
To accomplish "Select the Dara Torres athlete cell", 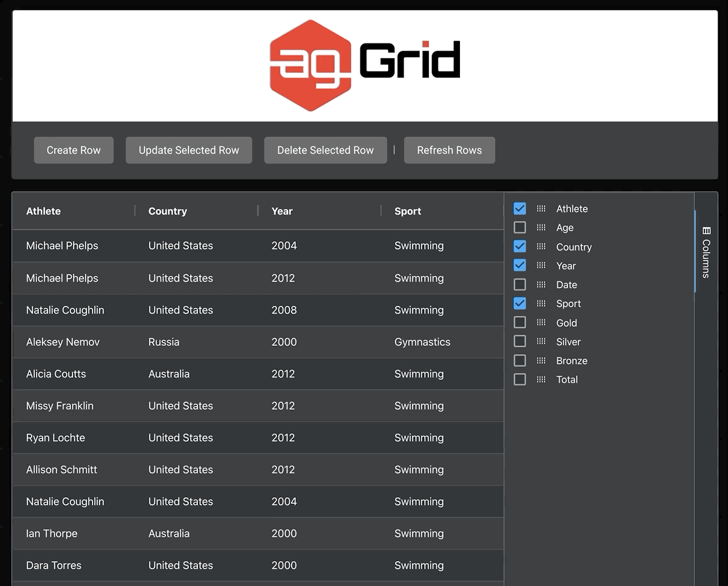I will [x=74, y=565].
